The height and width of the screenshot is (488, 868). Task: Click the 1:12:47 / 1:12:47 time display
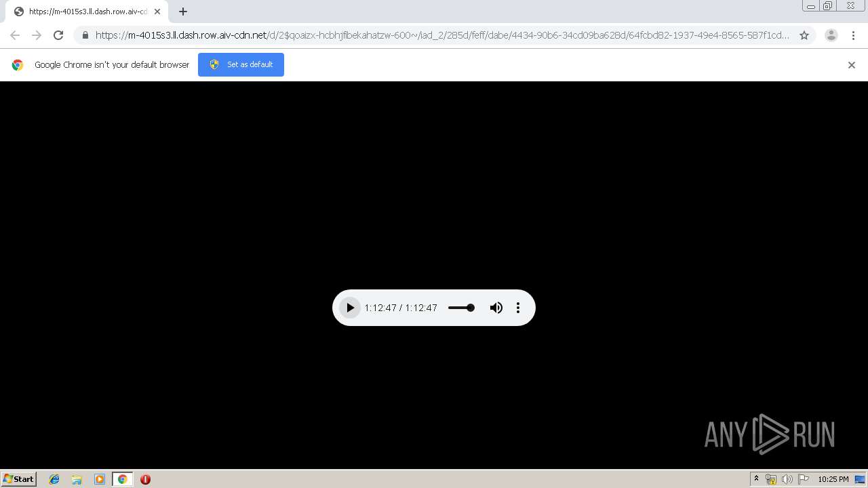[401, 308]
